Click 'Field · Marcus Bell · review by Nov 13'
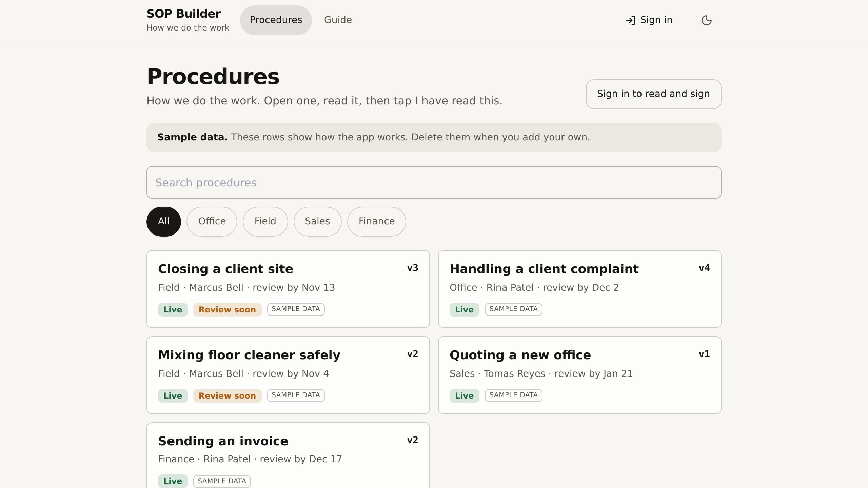This screenshot has height=488, width=868. [x=246, y=287]
